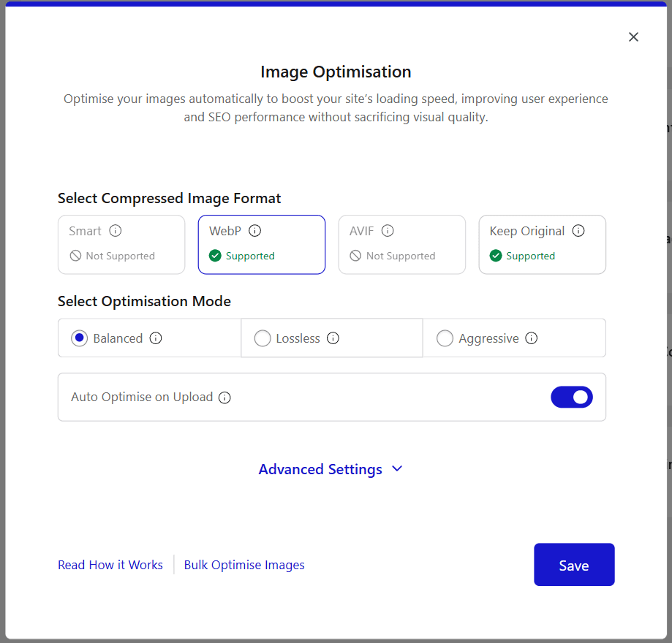Viewport: 672px width, 643px height.
Task: Click the info icon next to Balanced
Action: click(x=155, y=338)
